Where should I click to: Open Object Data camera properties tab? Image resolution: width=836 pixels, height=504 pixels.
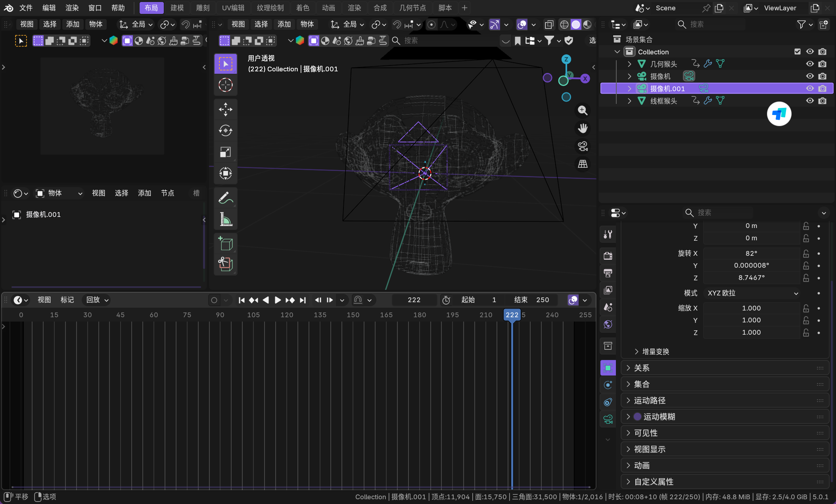click(x=608, y=419)
